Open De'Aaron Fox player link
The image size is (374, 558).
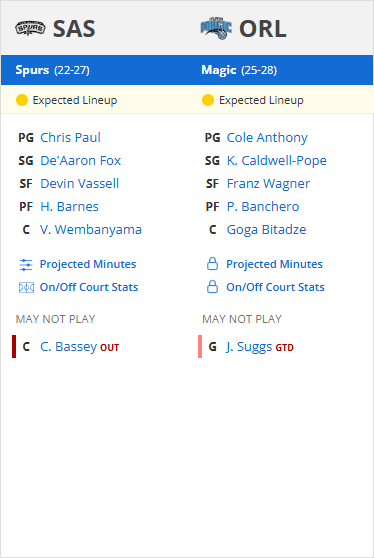point(80,160)
